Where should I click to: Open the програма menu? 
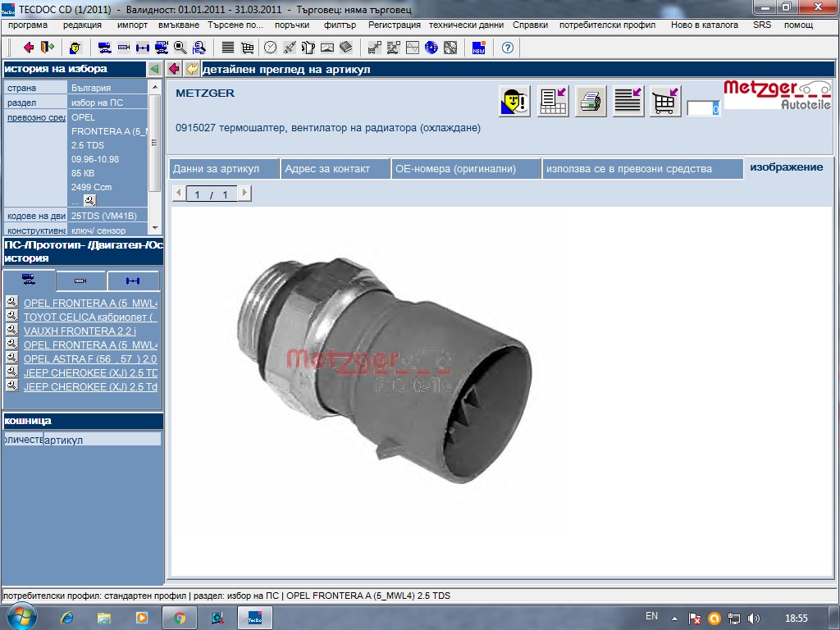click(x=28, y=25)
